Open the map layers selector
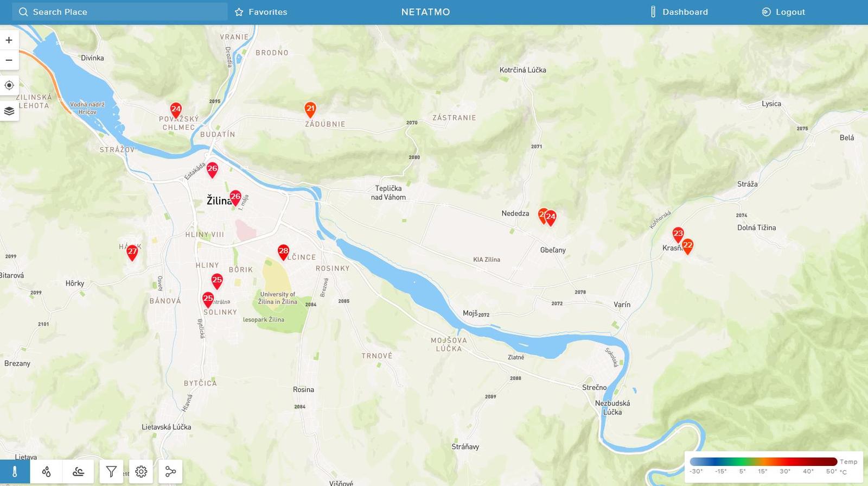Viewport: 868px width, 486px height. tap(9, 111)
